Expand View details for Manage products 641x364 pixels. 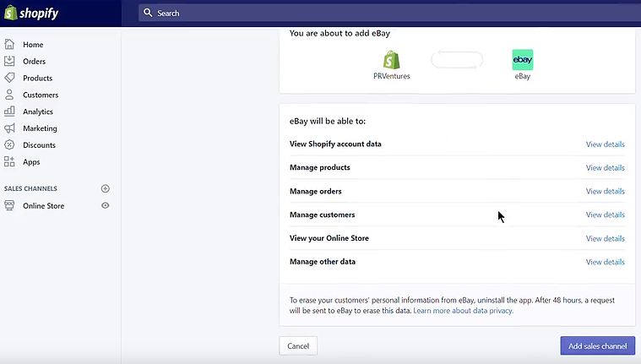click(605, 168)
